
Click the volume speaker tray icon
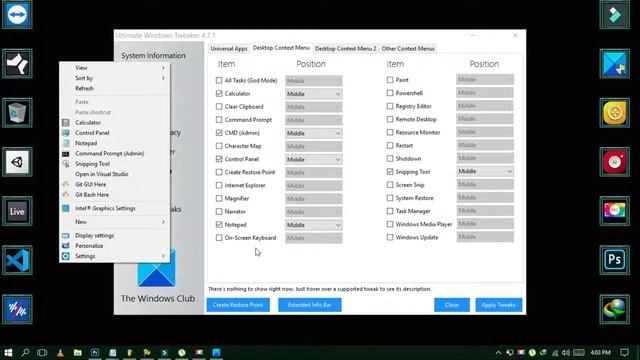566,352
